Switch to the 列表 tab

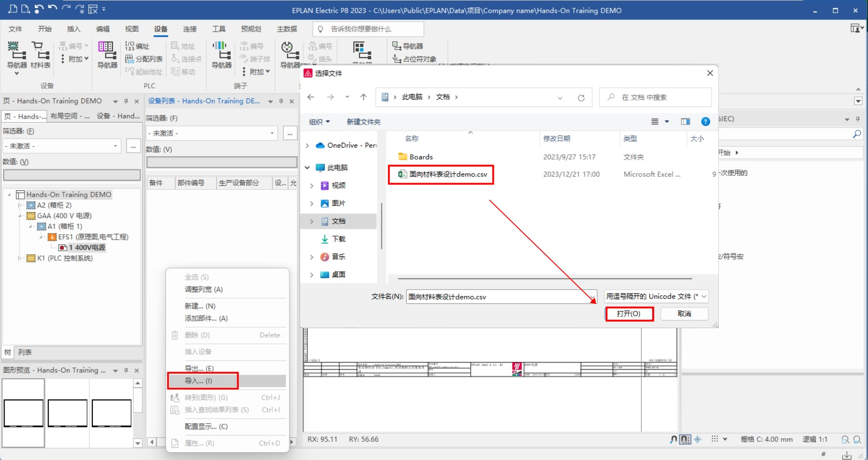(25, 352)
